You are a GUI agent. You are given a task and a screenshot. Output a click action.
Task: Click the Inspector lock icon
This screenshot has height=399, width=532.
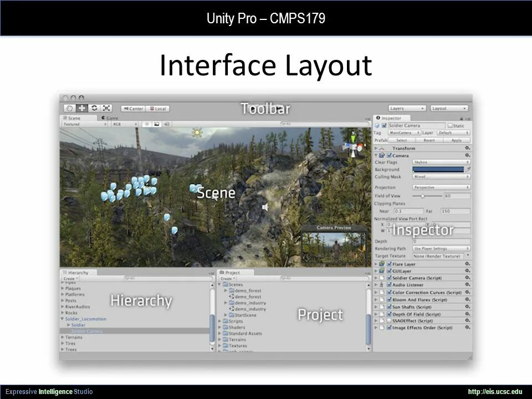(x=462, y=119)
